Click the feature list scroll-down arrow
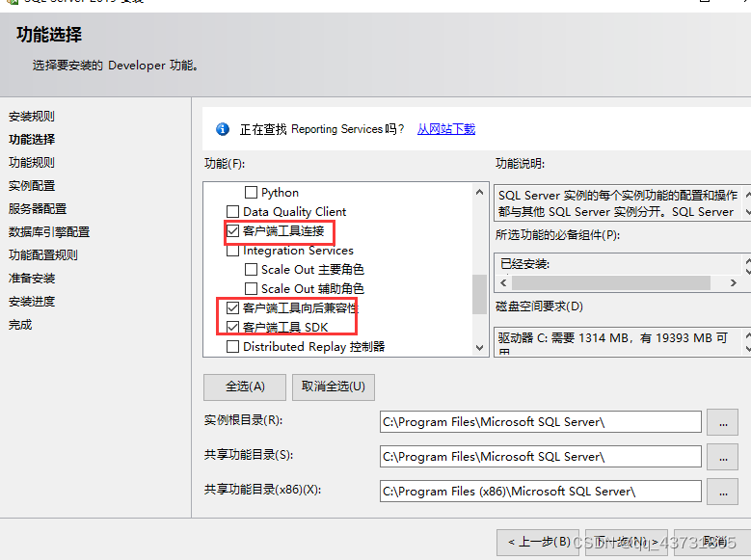The width and height of the screenshot is (751, 560). tap(479, 348)
